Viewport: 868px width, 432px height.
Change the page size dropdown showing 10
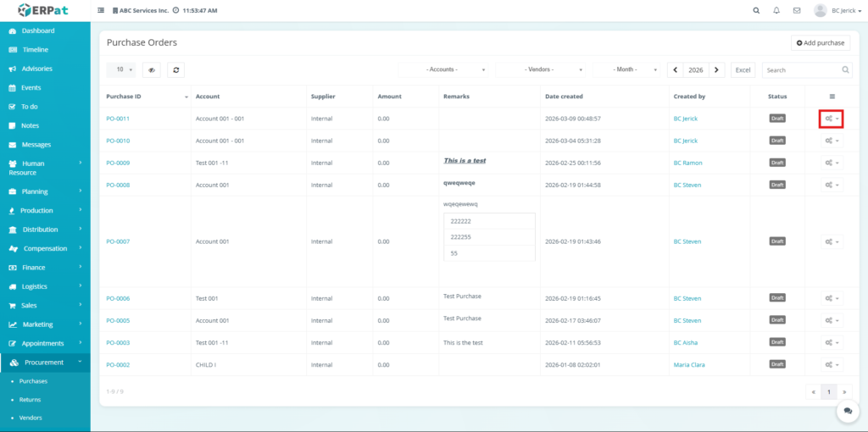(x=121, y=70)
